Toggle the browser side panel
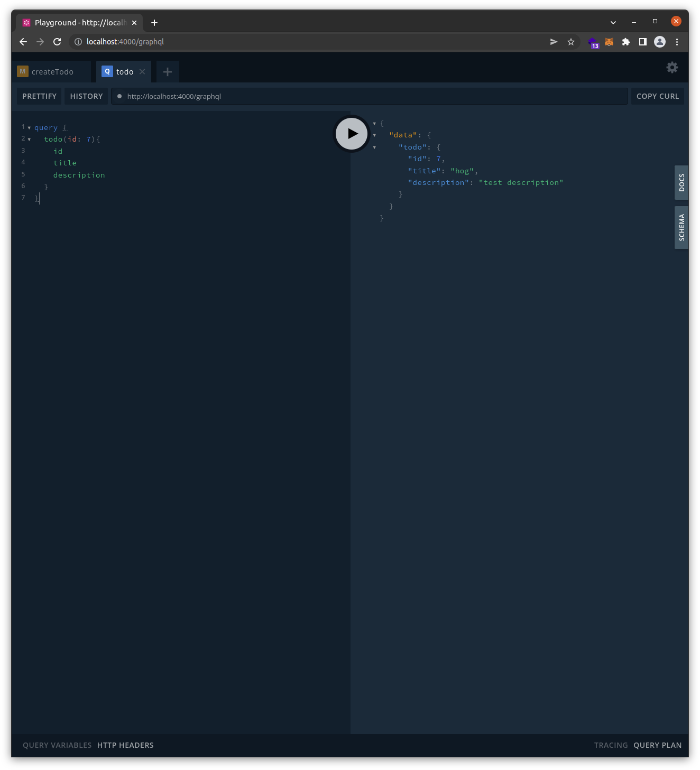 643,42
